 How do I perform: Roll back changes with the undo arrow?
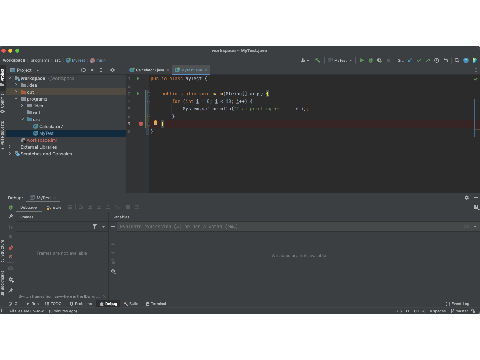pos(446,60)
